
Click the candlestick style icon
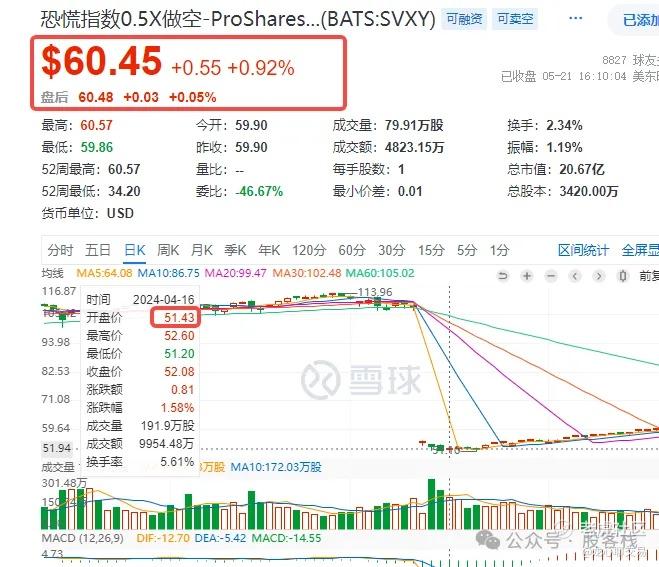pos(623,276)
